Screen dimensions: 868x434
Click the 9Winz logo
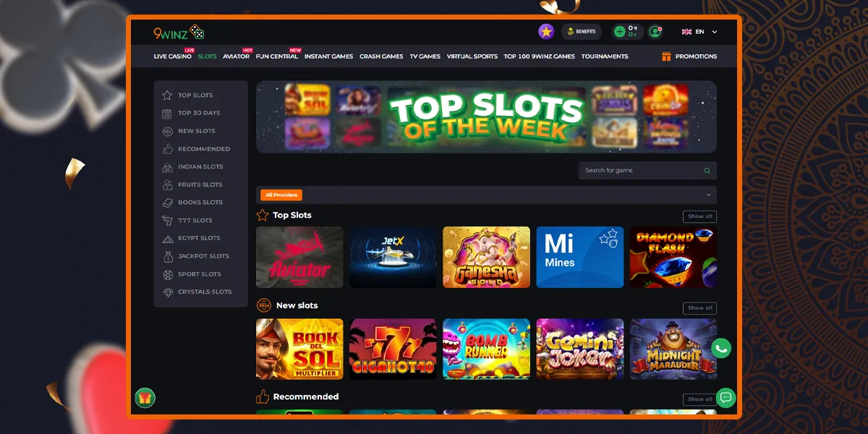pyautogui.click(x=179, y=33)
